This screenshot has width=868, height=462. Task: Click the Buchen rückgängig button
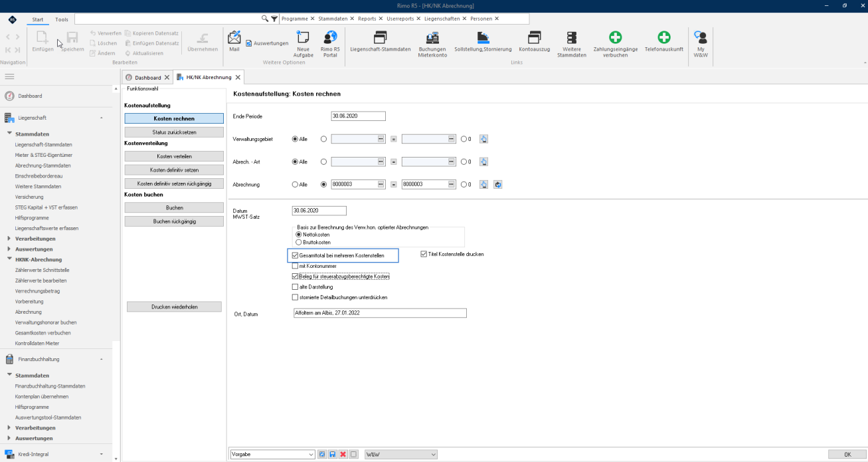(174, 221)
